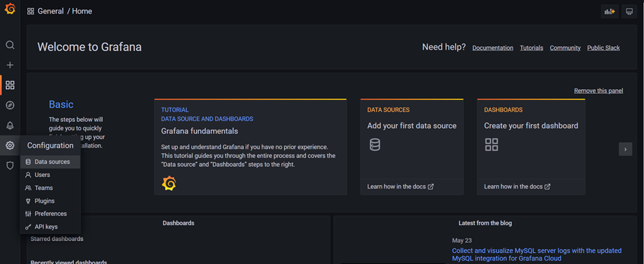Select Data sources in Configuration menu
This screenshot has width=644, height=264.
(x=50, y=162)
